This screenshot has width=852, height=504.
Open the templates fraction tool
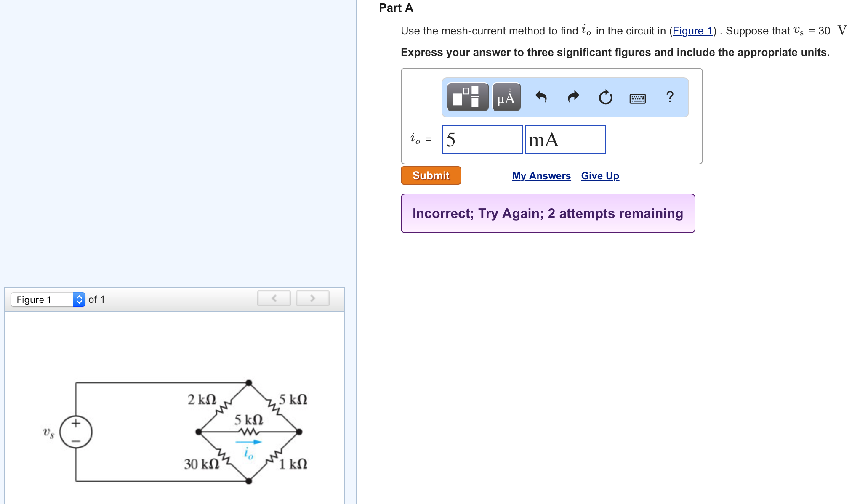(467, 97)
